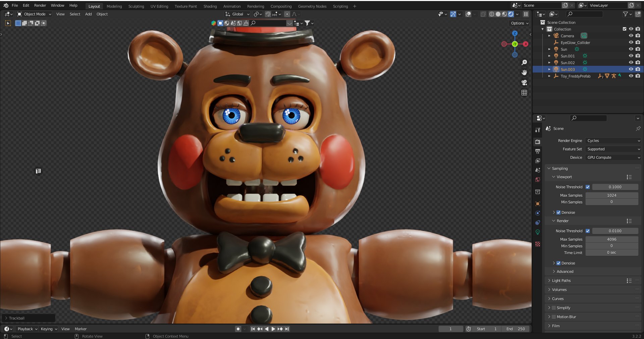Switch to the Sculpting workspace tab

(136, 6)
